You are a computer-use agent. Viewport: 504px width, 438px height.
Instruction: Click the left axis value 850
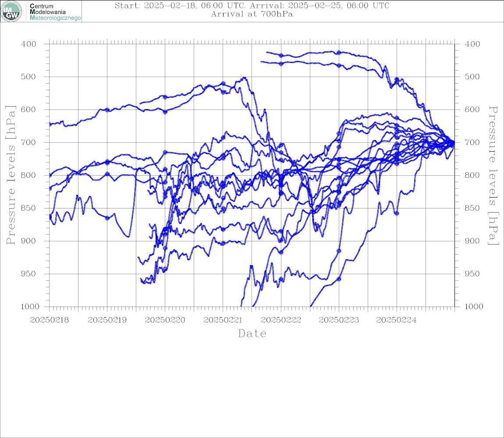[28, 208]
